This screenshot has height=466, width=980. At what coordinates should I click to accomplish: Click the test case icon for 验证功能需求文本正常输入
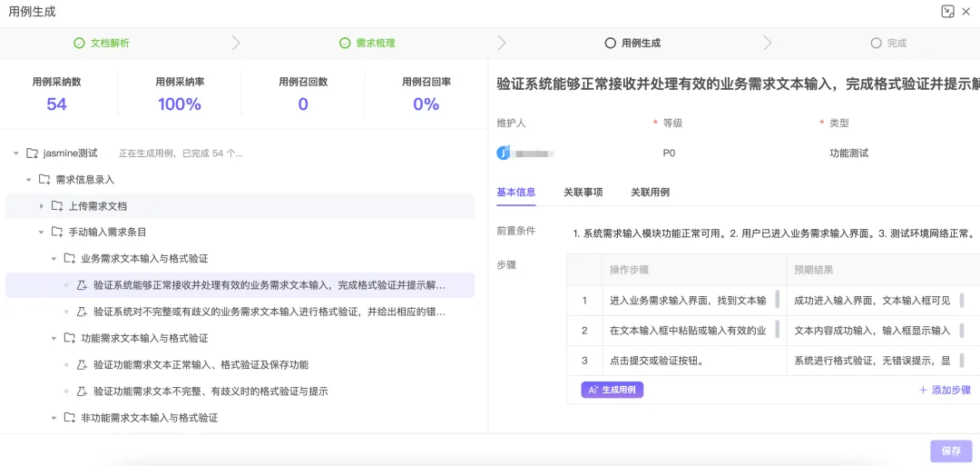point(82,365)
